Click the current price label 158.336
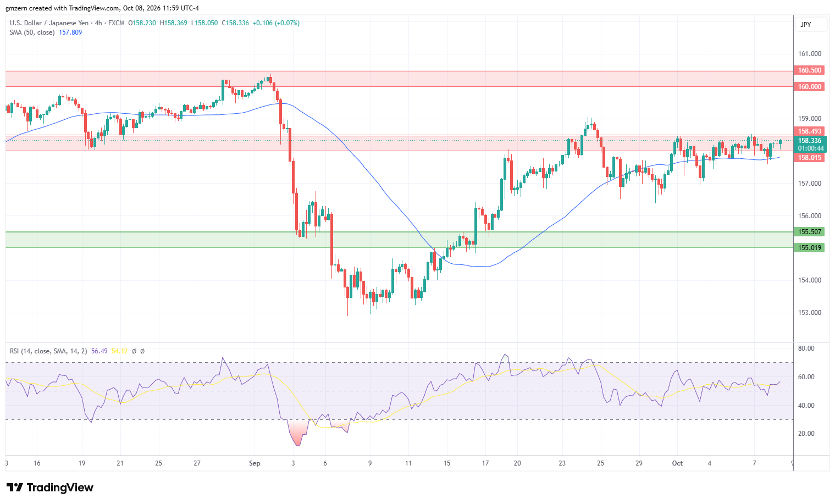Screen dimensions: 835x504 [810, 141]
